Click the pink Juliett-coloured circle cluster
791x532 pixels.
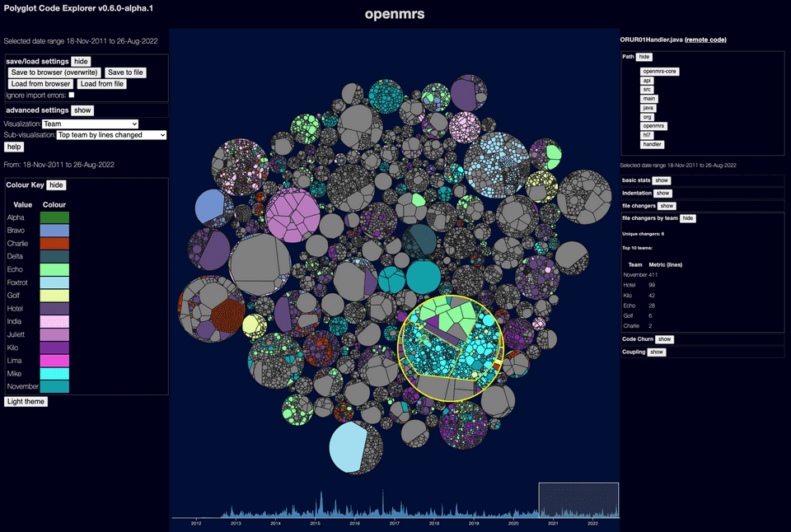pos(293,215)
